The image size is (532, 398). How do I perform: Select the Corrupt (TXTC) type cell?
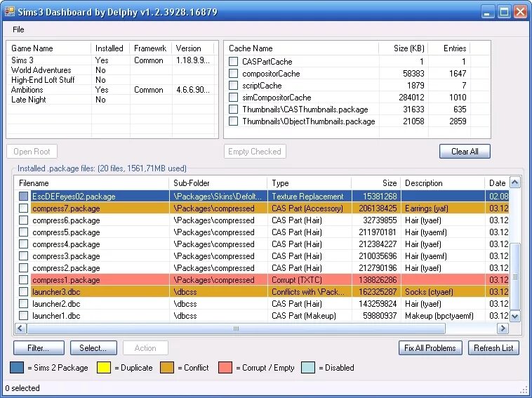pyautogui.click(x=310, y=280)
